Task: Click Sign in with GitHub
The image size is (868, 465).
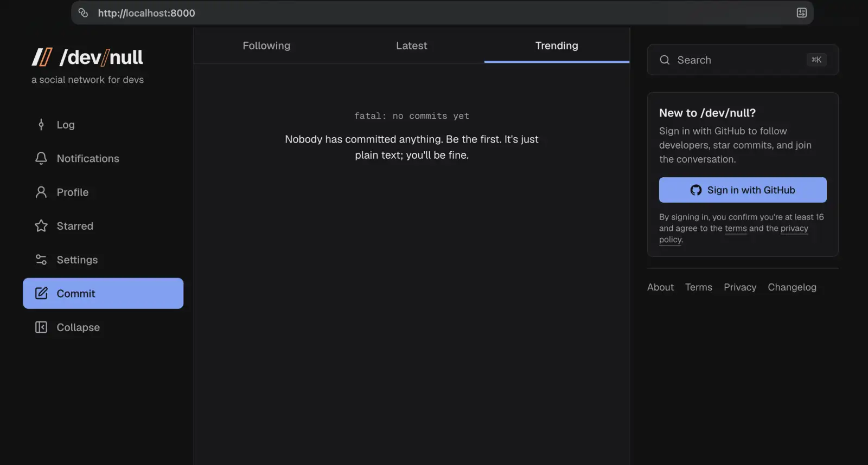Action: click(743, 190)
